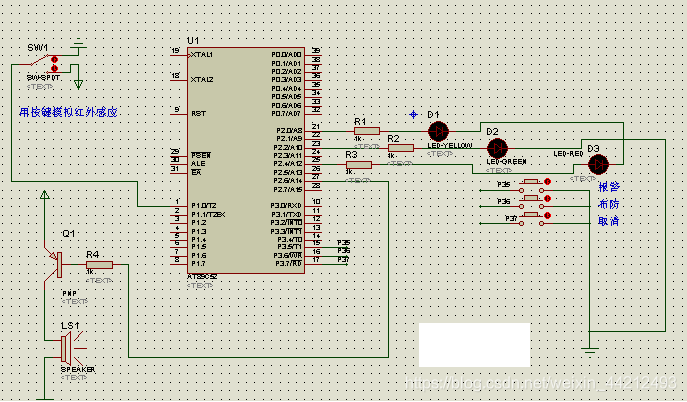687x402 pixels.
Task: Select the Q1 PNP transistor
Action: 57,264
